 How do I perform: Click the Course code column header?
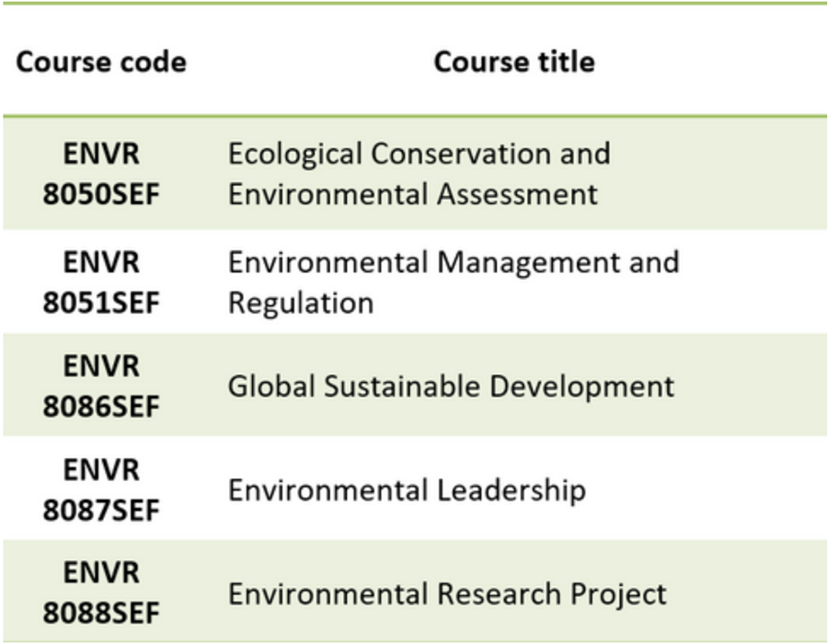pos(101,62)
